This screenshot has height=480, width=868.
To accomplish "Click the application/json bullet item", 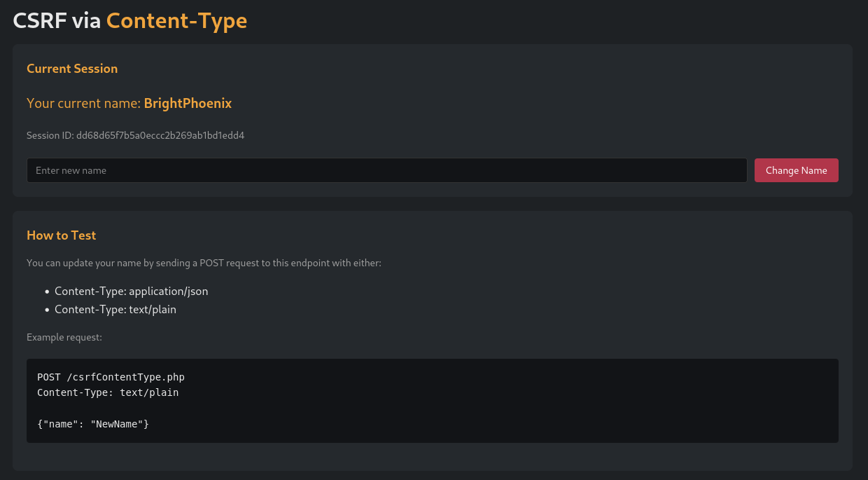I will [x=131, y=291].
